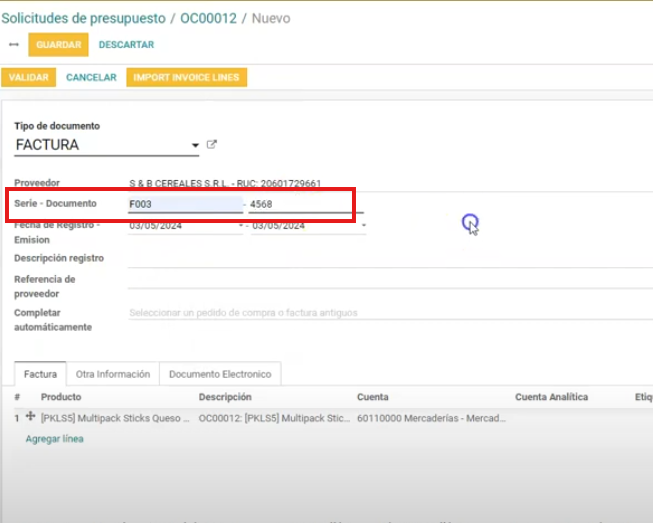
Task: Select the Factura tab
Action: click(x=40, y=374)
